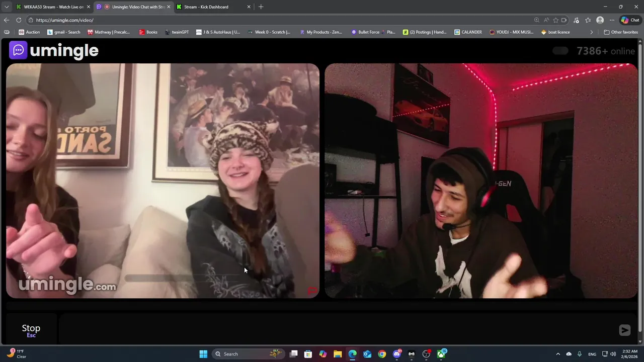Open YOUDJ - MIX MUSIC bookmark
Screen dimensions: 644x362
click(512, 32)
